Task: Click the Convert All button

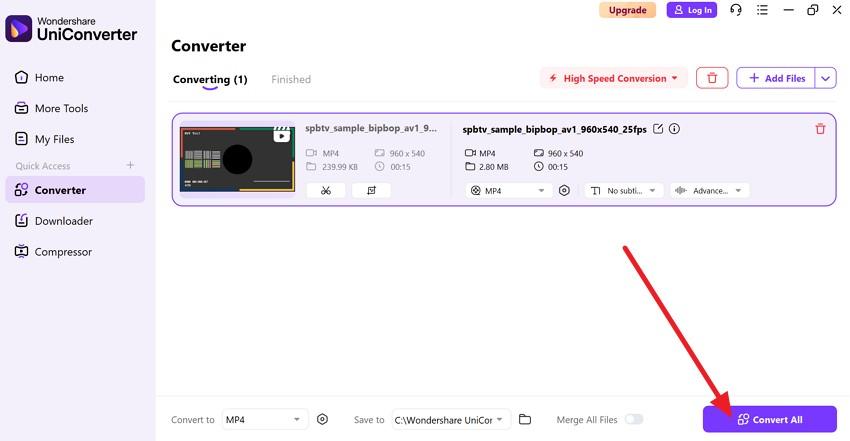Action: 770,419
